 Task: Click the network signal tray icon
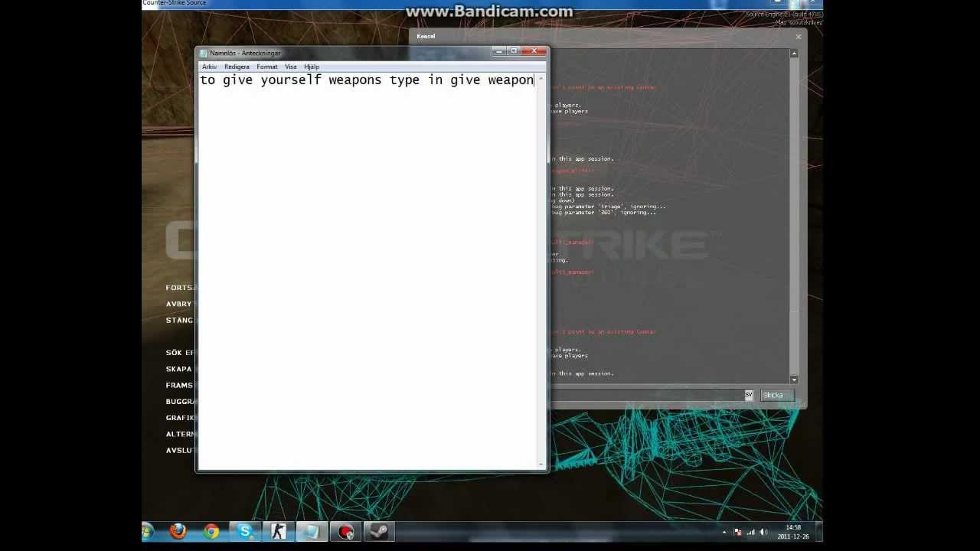point(750,532)
